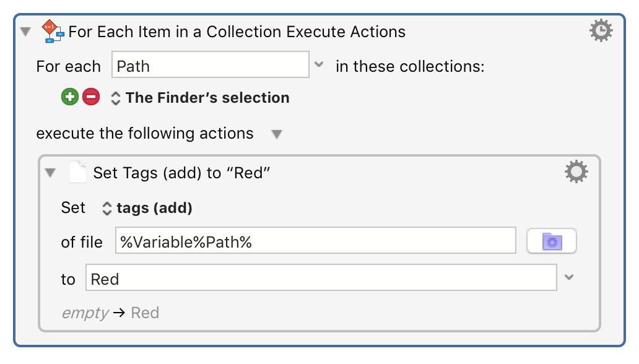Change The Finder's selection collection type

pos(200,98)
